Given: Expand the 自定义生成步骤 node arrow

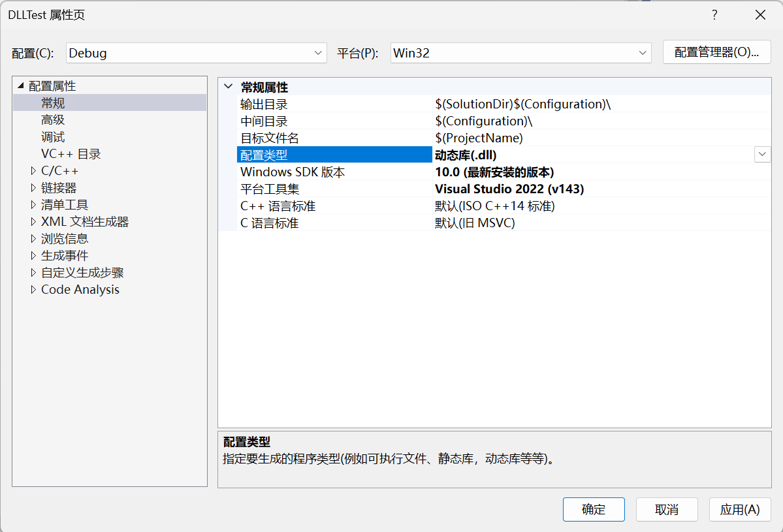Looking at the screenshot, I should [33, 272].
